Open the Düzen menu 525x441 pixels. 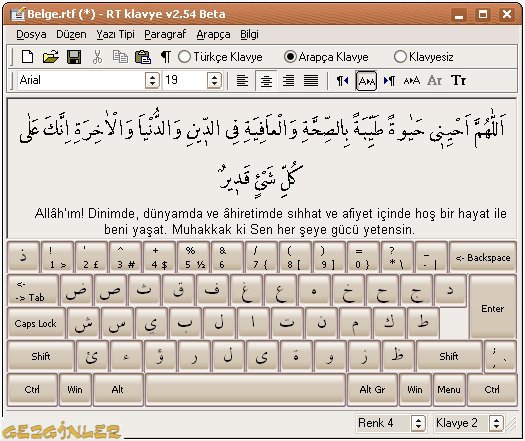point(71,34)
